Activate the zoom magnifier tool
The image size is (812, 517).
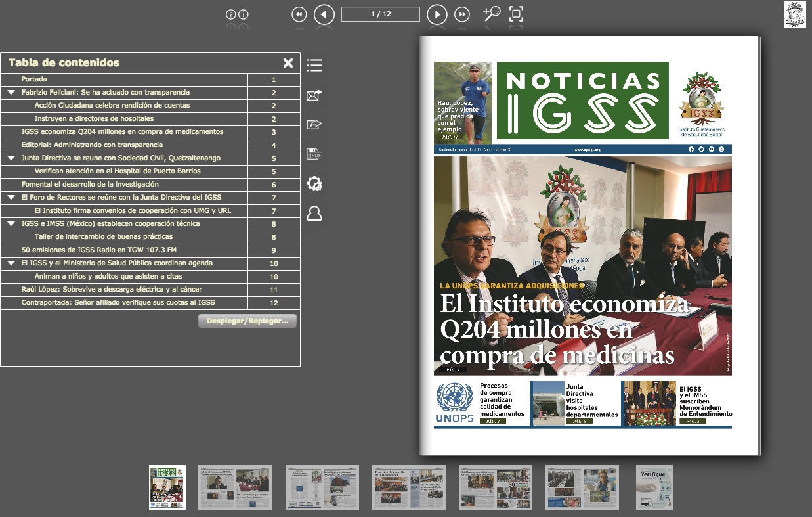click(x=492, y=14)
